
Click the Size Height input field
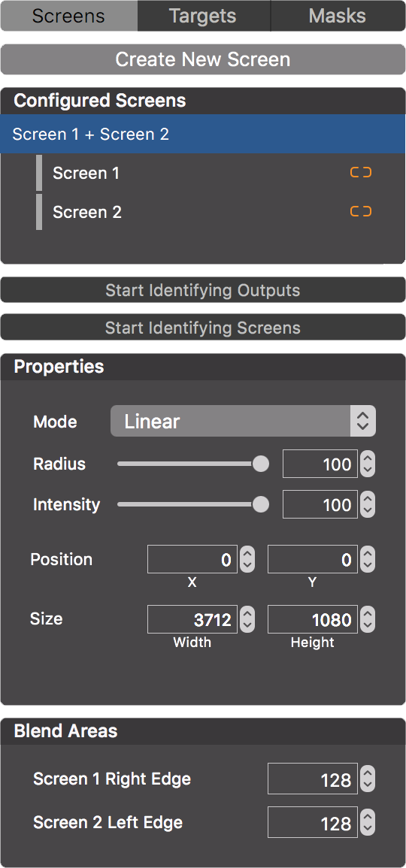point(312,619)
